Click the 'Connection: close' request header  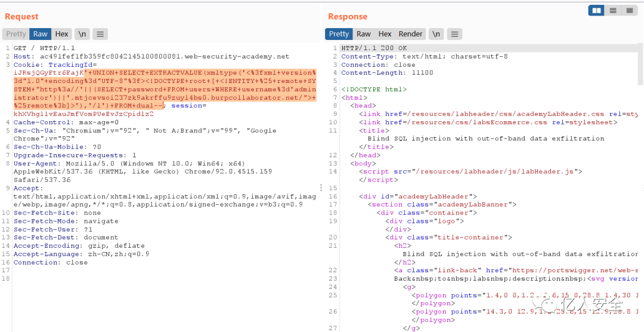51,262
